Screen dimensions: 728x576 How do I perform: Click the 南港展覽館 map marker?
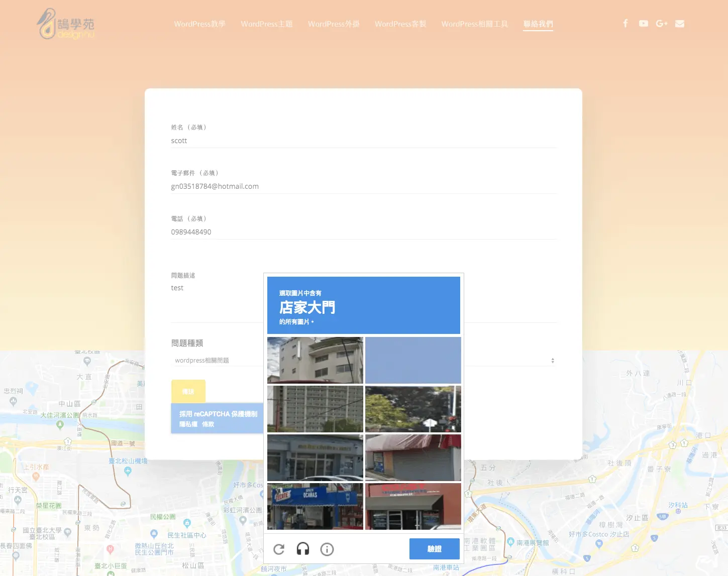pyautogui.click(x=510, y=543)
